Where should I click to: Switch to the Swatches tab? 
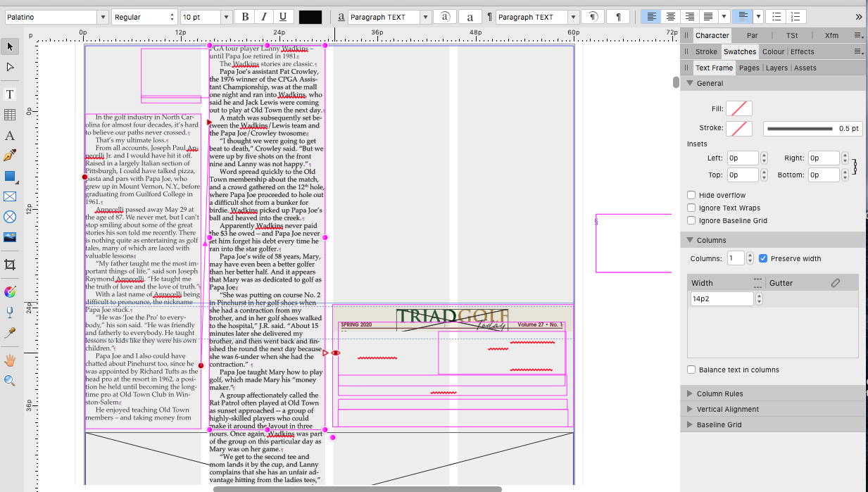[x=740, y=51]
